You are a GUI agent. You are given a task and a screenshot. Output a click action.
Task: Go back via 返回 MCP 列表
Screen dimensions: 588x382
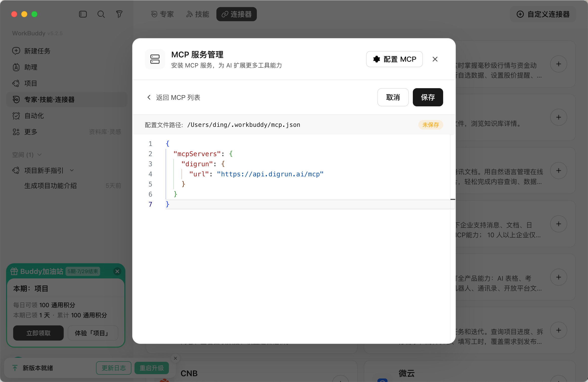click(x=174, y=98)
